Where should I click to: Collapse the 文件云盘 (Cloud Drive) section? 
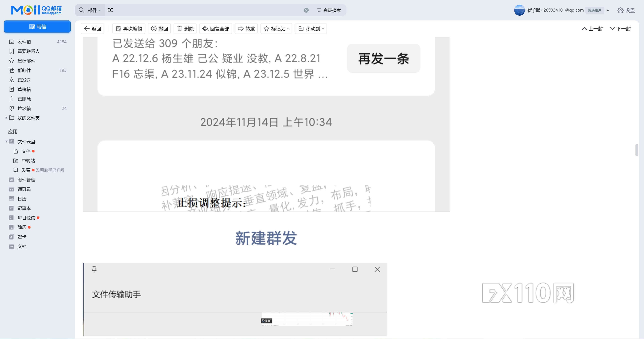coord(6,142)
